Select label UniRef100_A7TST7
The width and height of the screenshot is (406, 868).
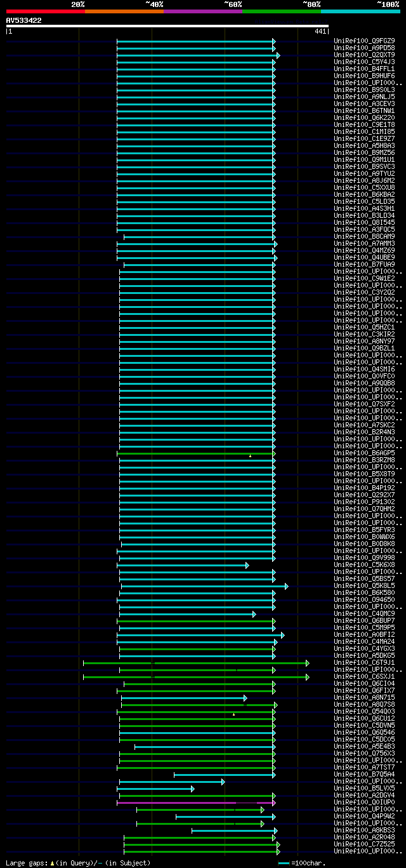pos(364,767)
